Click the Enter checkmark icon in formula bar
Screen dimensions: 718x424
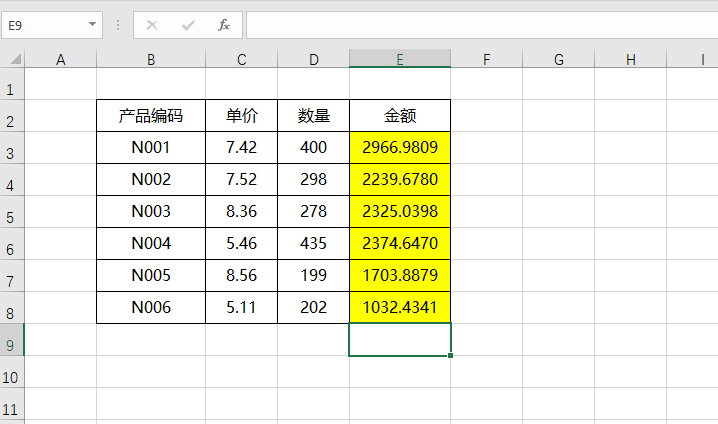(188, 24)
